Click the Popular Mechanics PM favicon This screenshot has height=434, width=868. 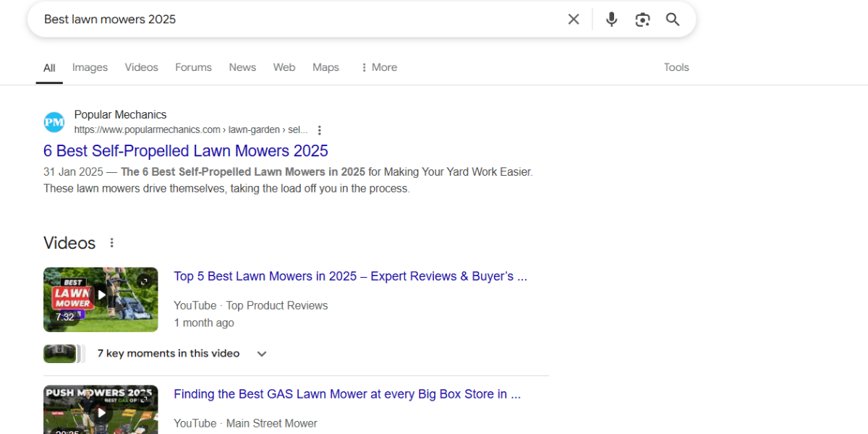54,122
